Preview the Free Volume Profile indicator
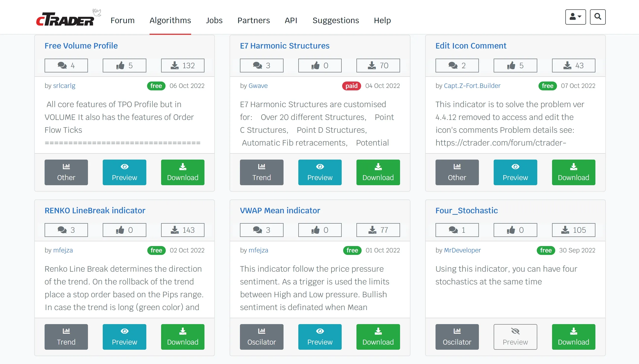 (x=124, y=172)
